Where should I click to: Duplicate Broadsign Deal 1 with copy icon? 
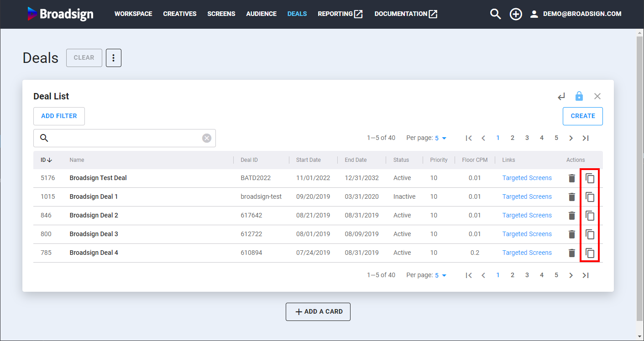pos(590,197)
